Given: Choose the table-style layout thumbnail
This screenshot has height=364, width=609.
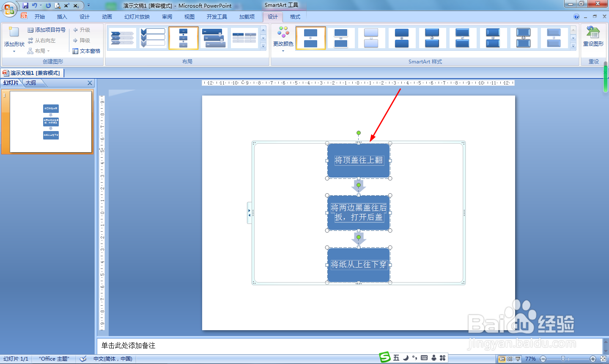Looking at the screenshot, I should click(244, 38).
